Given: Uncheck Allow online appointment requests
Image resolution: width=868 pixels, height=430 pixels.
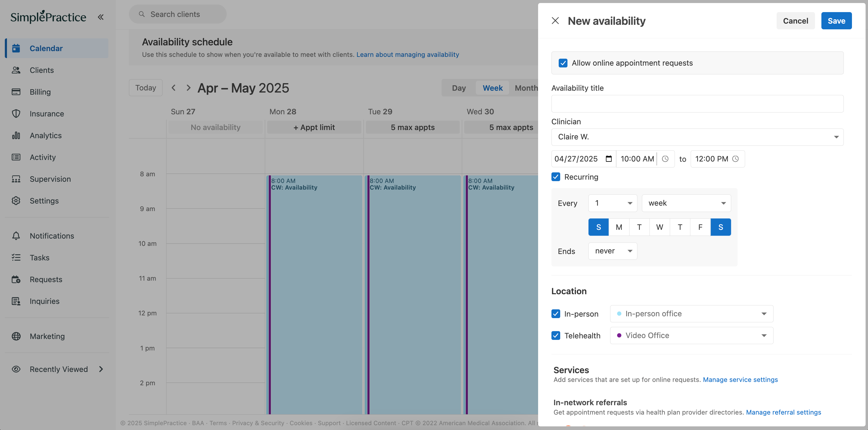Looking at the screenshot, I should click(x=563, y=63).
